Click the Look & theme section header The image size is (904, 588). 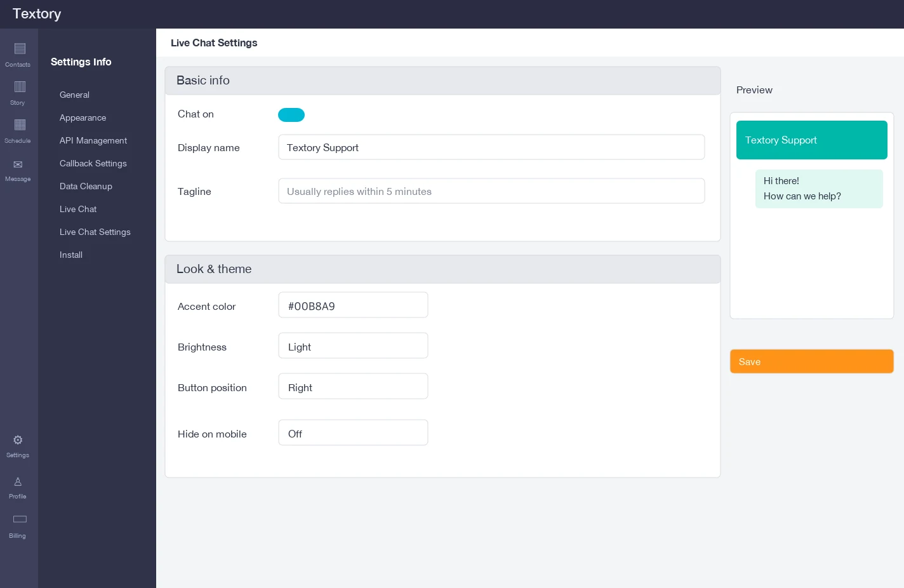(x=442, y=269)
